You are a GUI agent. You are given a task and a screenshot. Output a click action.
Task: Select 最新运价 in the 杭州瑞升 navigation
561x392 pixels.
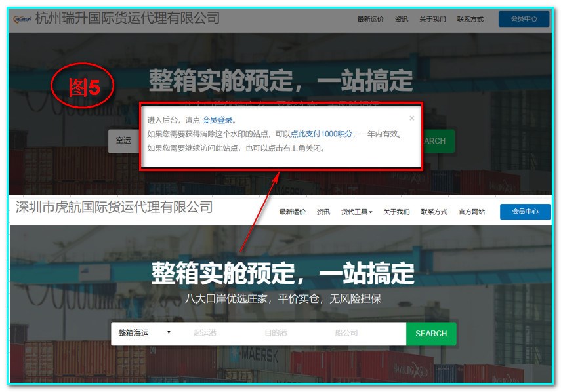coord(370,19)
